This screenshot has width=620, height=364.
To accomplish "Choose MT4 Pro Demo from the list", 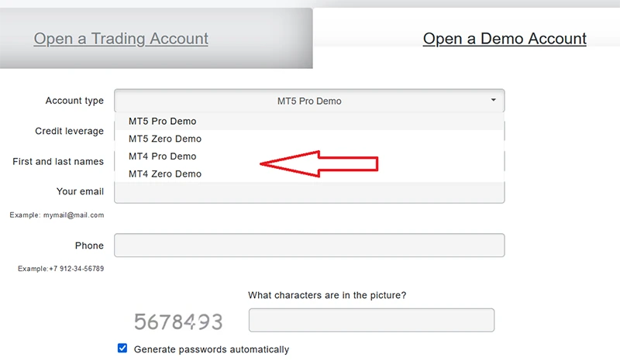I will click(x=163, y=156).
